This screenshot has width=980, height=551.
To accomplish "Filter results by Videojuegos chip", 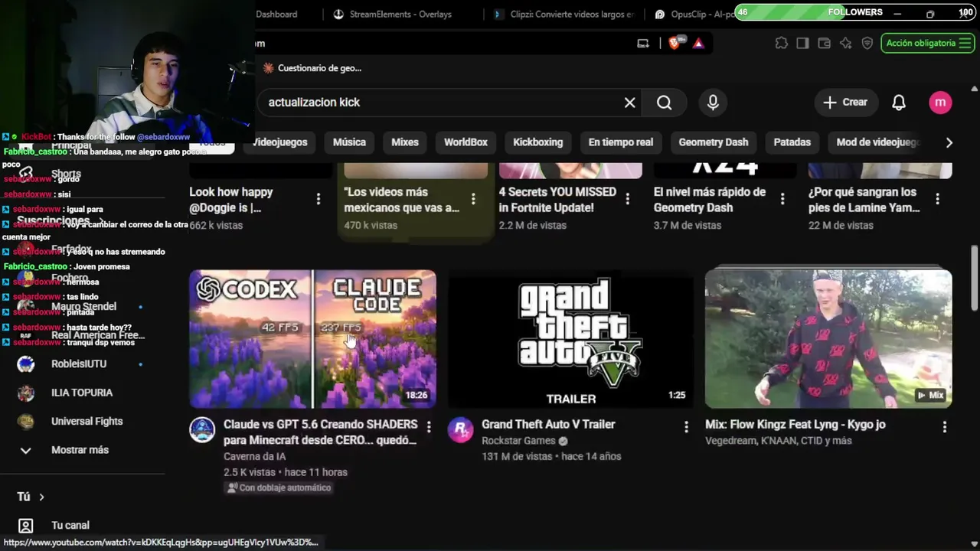I will point(279,142).
